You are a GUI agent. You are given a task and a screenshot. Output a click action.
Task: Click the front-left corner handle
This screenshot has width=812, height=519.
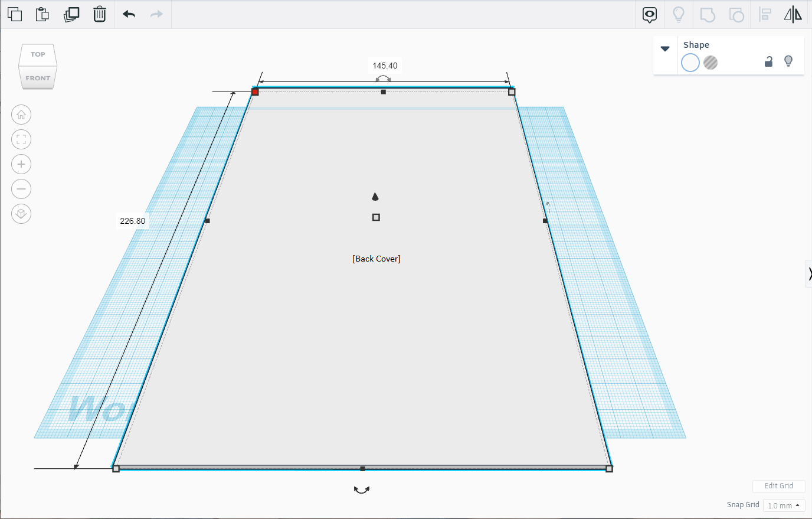click(116, 468)
